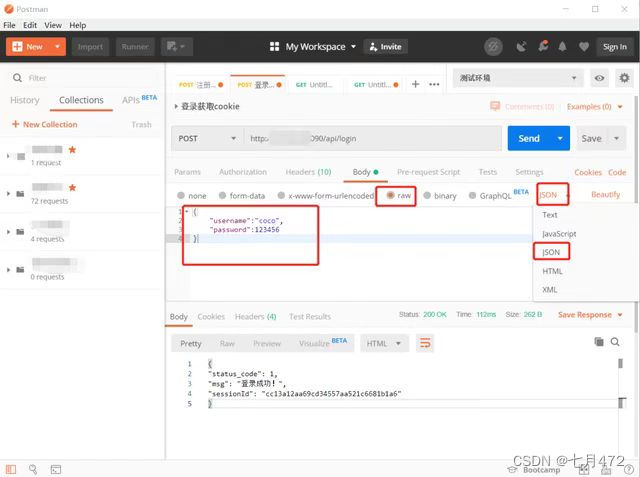Open notifications bell icon
640x477 pixels.
pos(562,47)
